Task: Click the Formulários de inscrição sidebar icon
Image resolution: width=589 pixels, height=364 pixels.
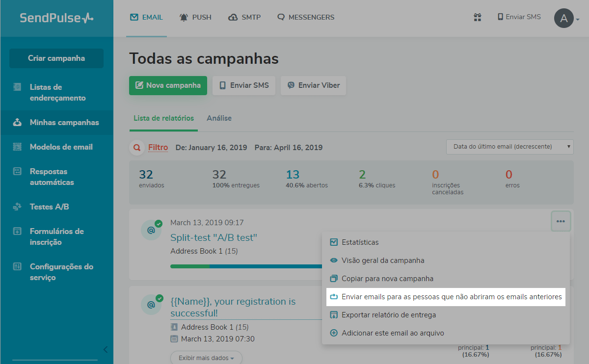Action: (x=17, y=232)
